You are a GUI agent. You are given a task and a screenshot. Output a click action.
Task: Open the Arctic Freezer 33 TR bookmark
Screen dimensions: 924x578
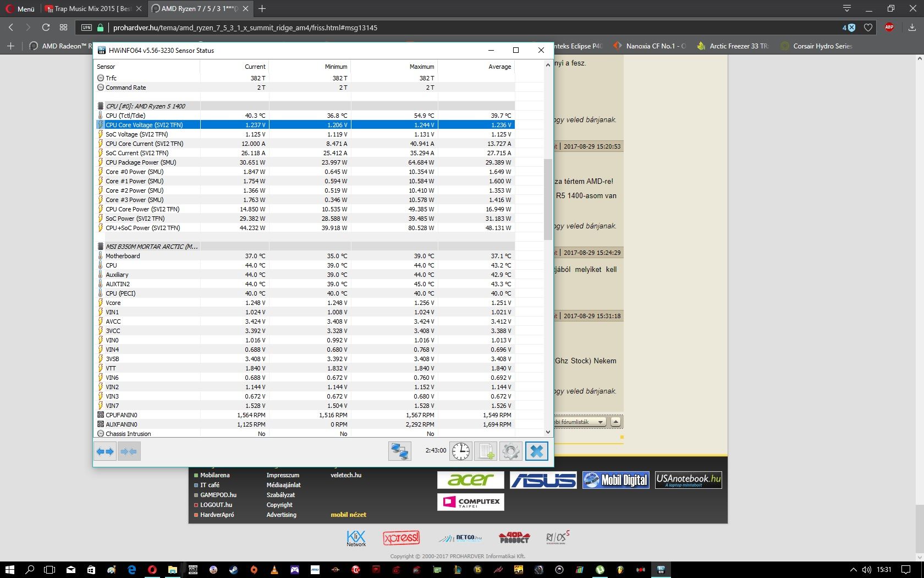click(733, 46)
